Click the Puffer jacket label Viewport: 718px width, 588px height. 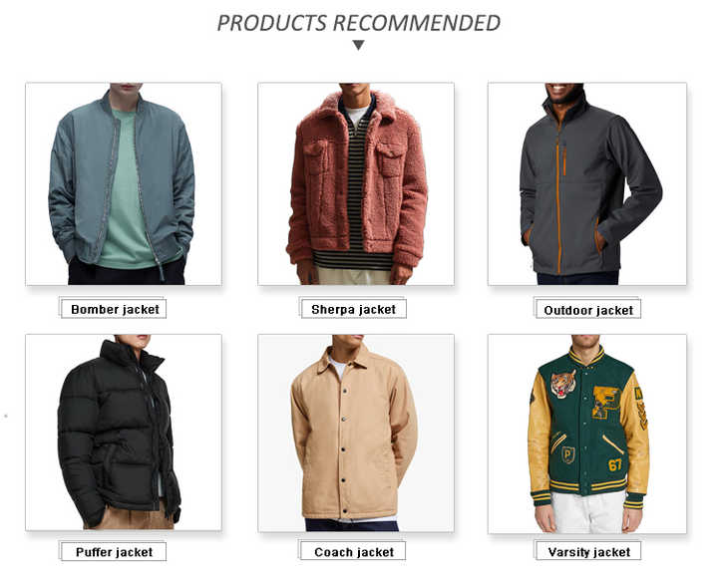point(114,552)
